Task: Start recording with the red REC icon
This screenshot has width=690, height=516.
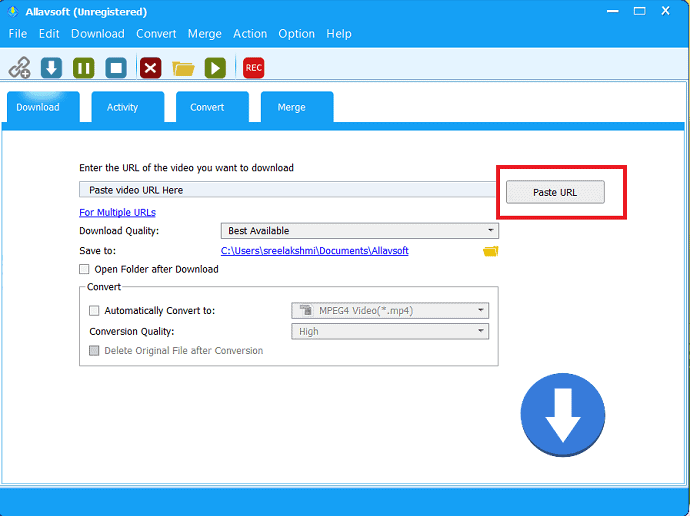Action: (x=253, y=68)
